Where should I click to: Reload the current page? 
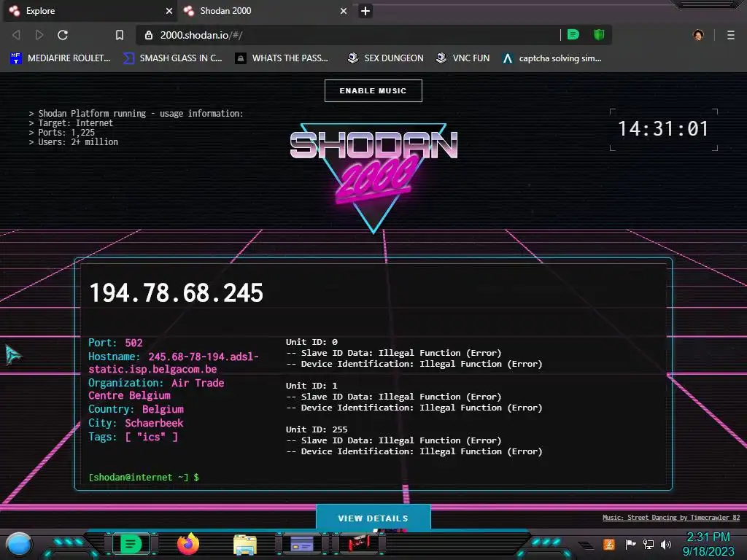point(63,35)
